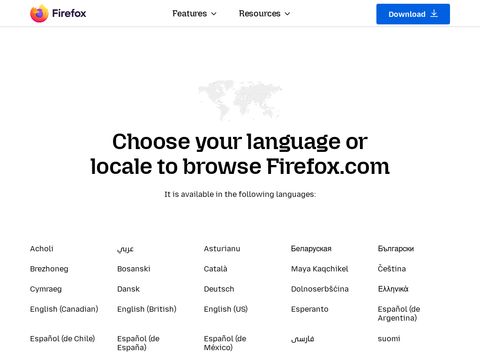This screenshot has height=360, width=480.
Task: Select English (Canadian)
Action: [64, 309]
